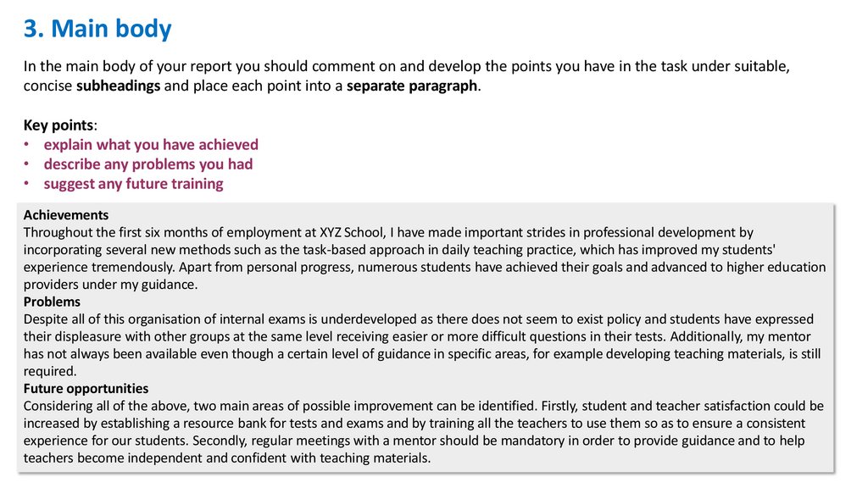Image resolution: width=868 pixels, height=488 pixels.
Task: Click the bold phrase "separate paragraph"
Action: point(413,86)
